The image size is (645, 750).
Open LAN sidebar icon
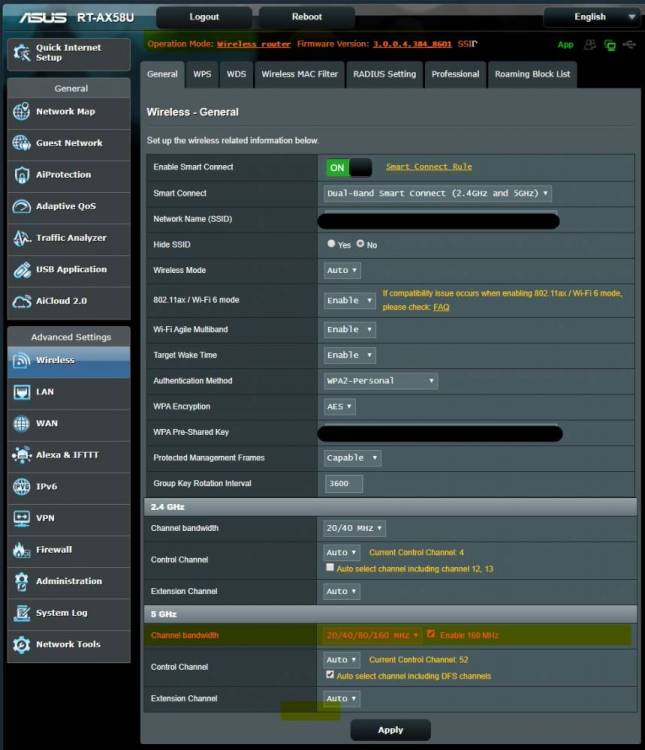22,392
